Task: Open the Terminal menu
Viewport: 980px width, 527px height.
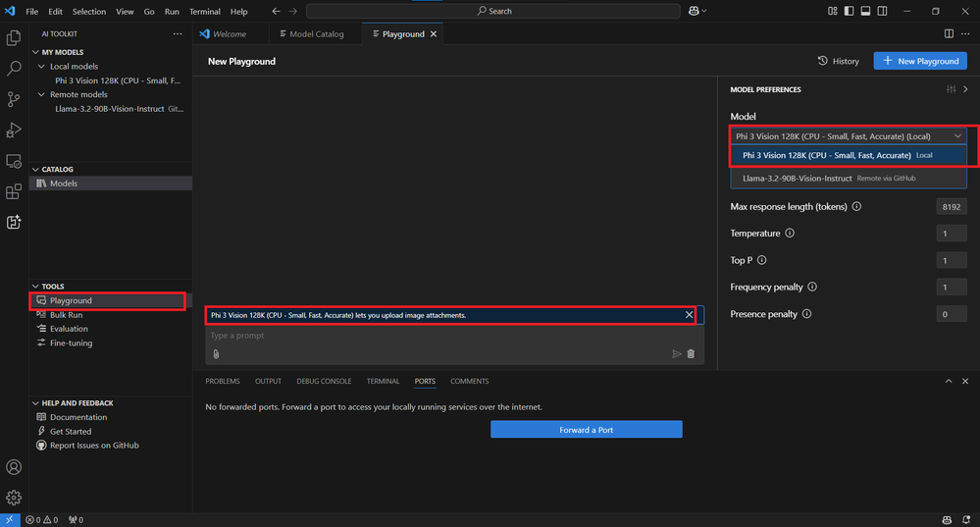Action: (x=204, y=11)
